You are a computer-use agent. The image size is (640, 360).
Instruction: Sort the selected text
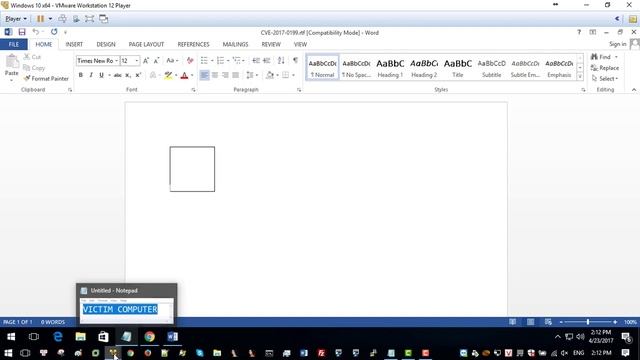281,61
